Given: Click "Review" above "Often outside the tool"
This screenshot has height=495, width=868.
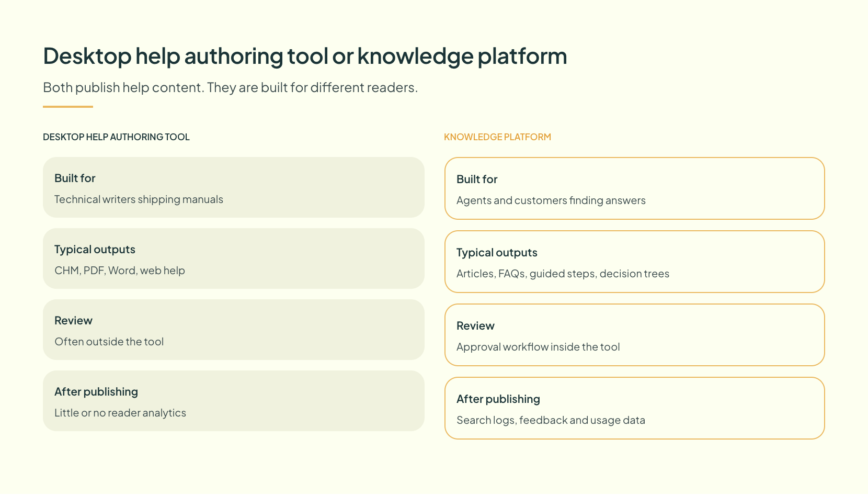Looking at the screenshot, I should 73,321.
